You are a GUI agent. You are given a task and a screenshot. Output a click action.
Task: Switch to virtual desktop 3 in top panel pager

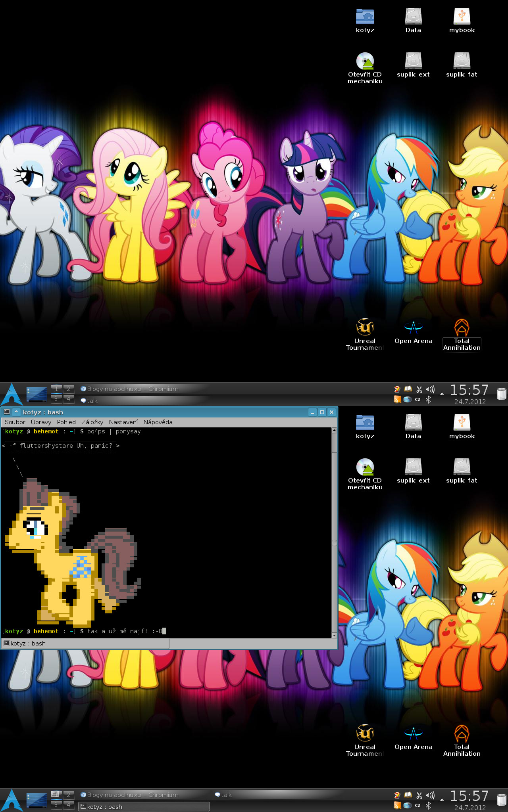[x=56, y=398]
